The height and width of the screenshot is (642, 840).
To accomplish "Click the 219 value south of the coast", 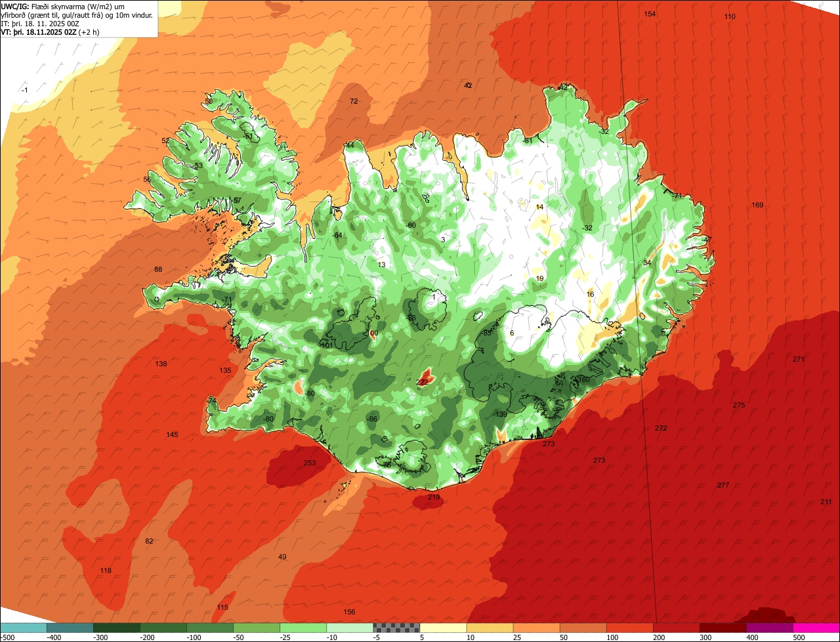I will coord(434,498).
